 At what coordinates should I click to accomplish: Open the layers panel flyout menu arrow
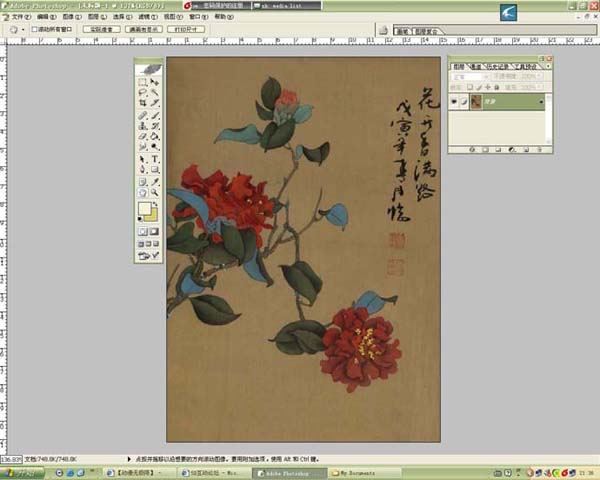click(x=548, y=66)
